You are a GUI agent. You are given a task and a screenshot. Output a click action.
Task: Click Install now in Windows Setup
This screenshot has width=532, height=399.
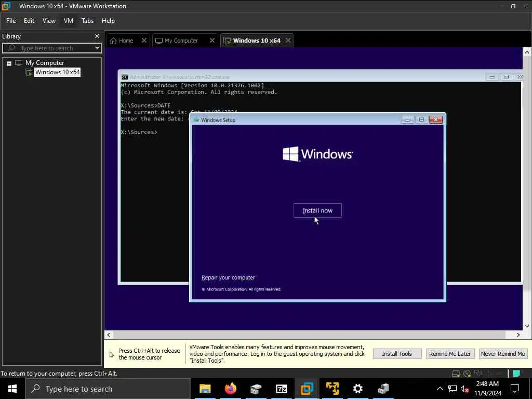(x=317, y=210)
